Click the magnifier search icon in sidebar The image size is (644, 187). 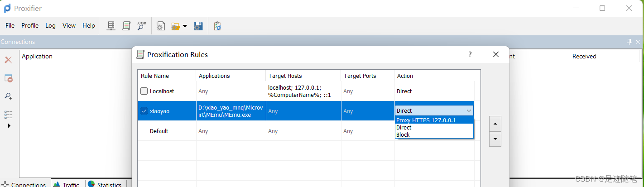[x=8, y=96]
